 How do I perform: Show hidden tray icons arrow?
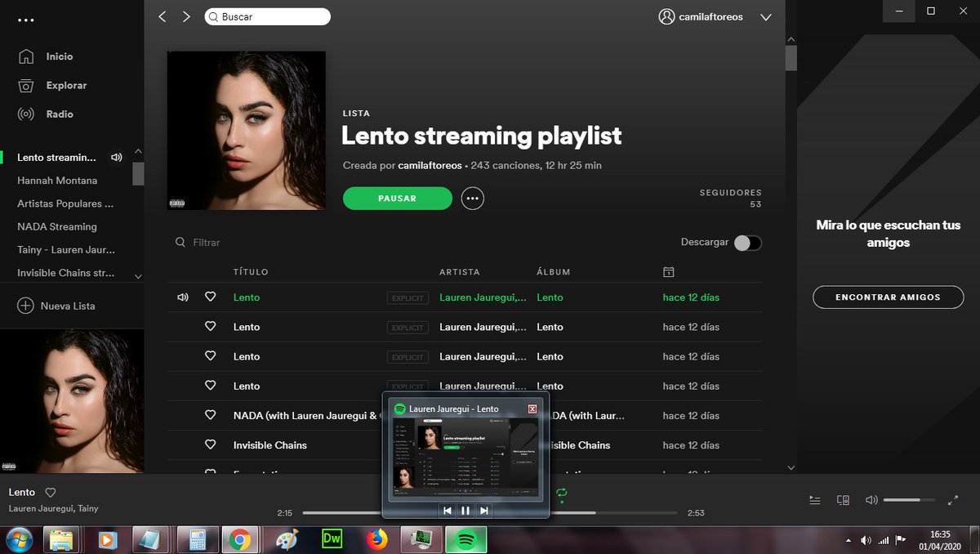coord(848,541)
